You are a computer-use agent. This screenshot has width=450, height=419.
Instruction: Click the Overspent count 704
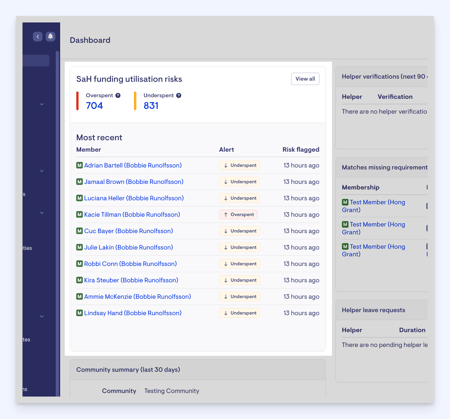(x=94, y=106)
